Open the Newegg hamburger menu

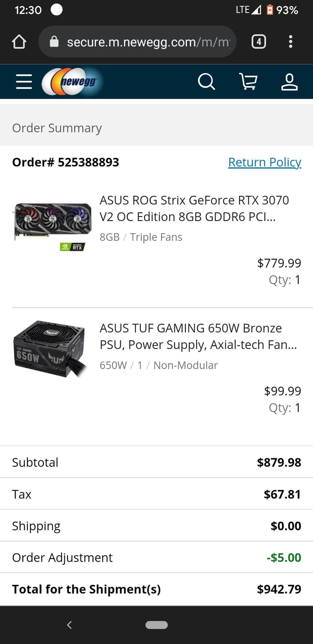pos(24,81)
